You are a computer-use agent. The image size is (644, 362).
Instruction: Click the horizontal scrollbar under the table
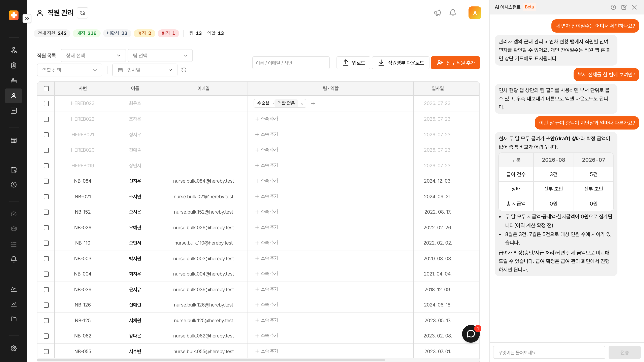[211, 360]
